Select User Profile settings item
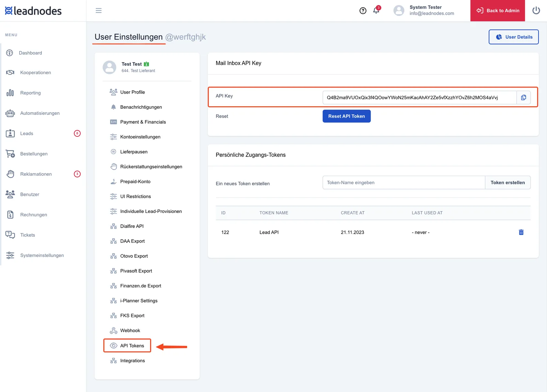Screen dimensions: 547x392 pos(133,92)
